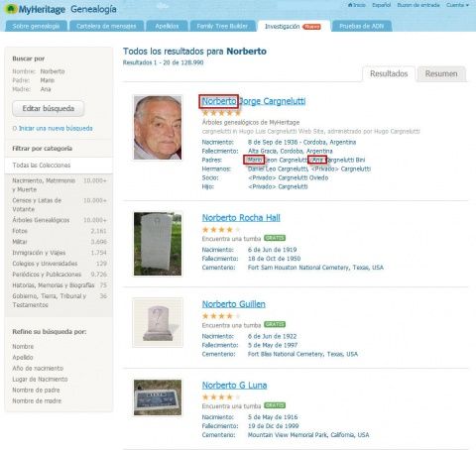Viewport: 476px width, 450px height.
Task: Click 'Alta Gracia, Cordoba, Argentina' death place
Action: tap(291, 151)
